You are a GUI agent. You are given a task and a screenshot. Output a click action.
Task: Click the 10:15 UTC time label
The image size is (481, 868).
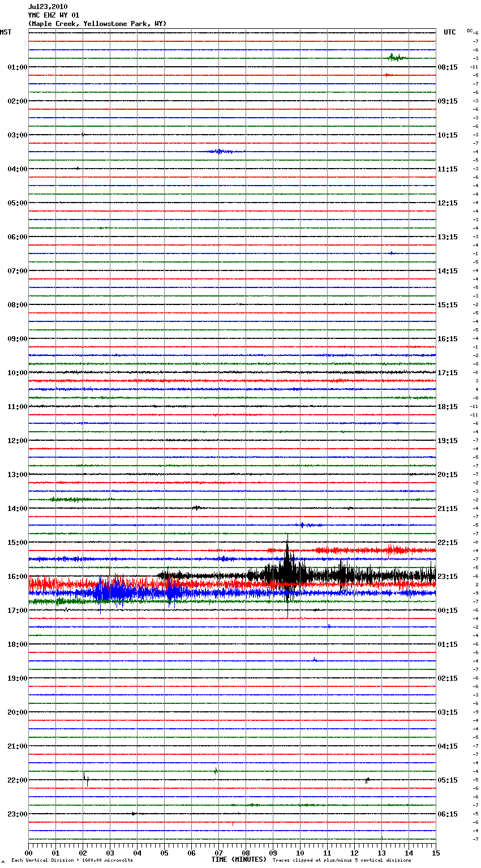[448, 135]
